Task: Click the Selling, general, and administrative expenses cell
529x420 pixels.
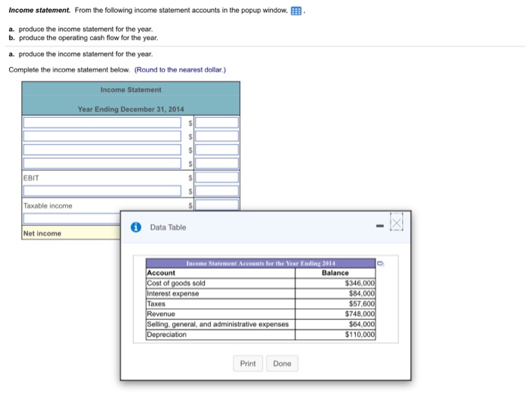Action: [221, 324]
